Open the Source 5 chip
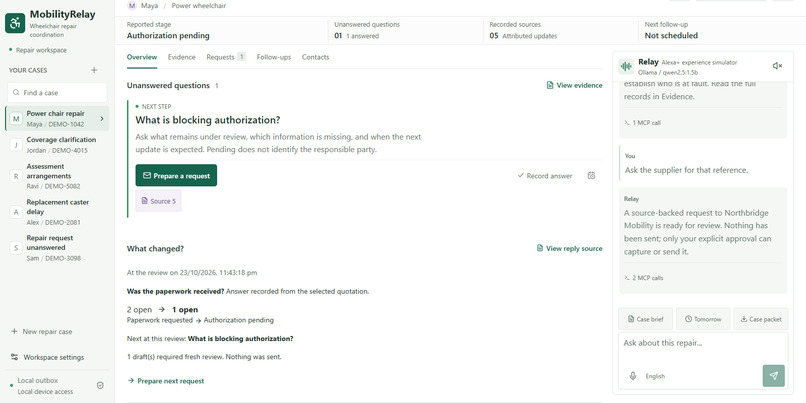This screenshot has height=403, width=806. [x=158, y=201]
